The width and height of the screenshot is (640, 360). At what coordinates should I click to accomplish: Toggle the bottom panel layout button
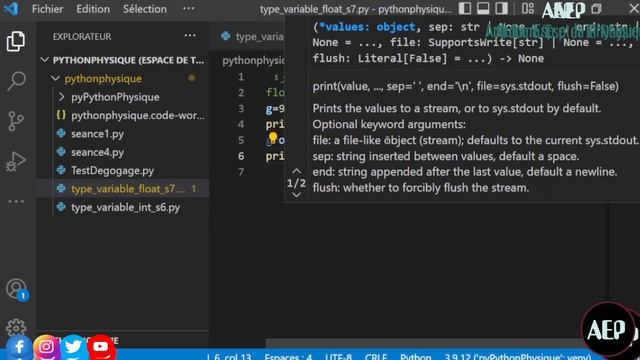[483, 9]
